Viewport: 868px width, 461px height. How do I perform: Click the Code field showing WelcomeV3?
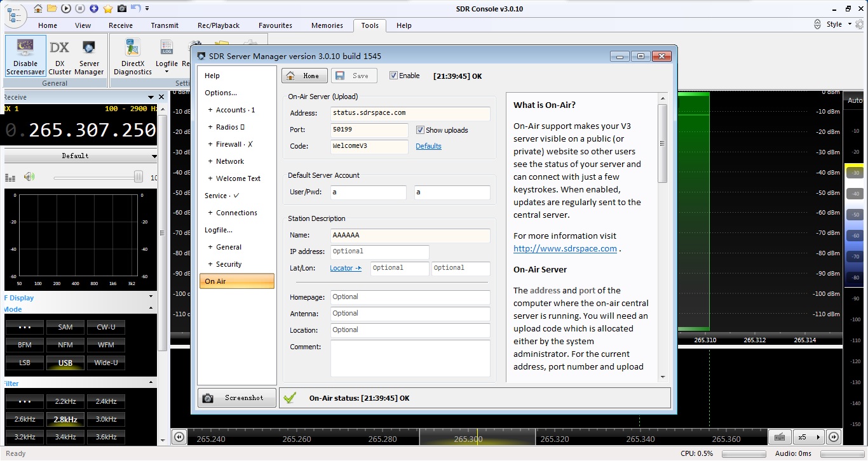pos(369,146)
